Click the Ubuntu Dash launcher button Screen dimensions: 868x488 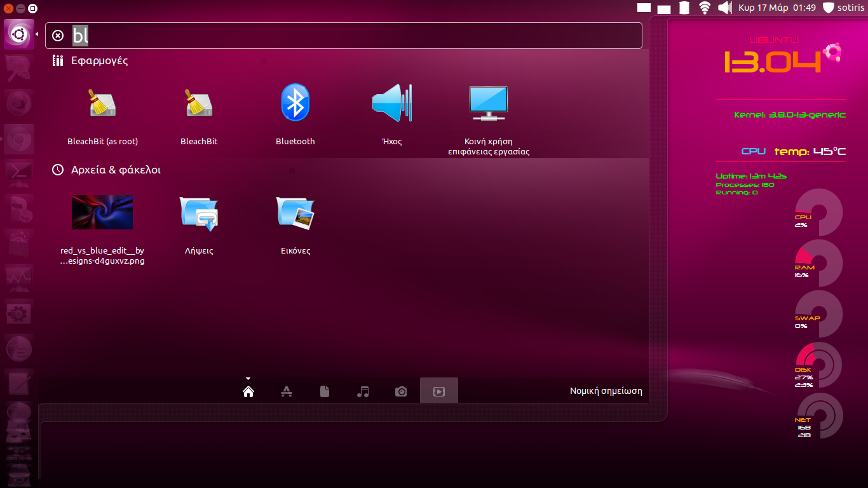point(19,34)
